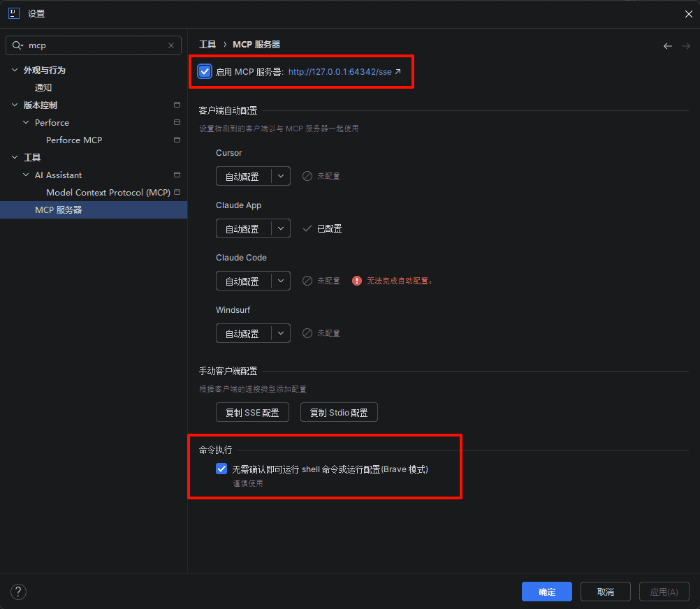Click the green checkmark beside Claude App
The width and height of the screenshot is (700, 609).
309,228
